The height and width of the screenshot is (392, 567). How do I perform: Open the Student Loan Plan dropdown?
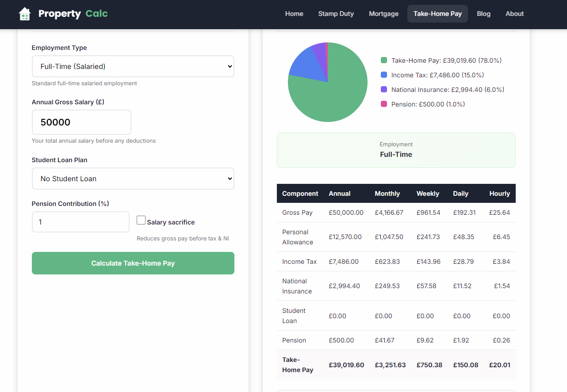[133, 179]
